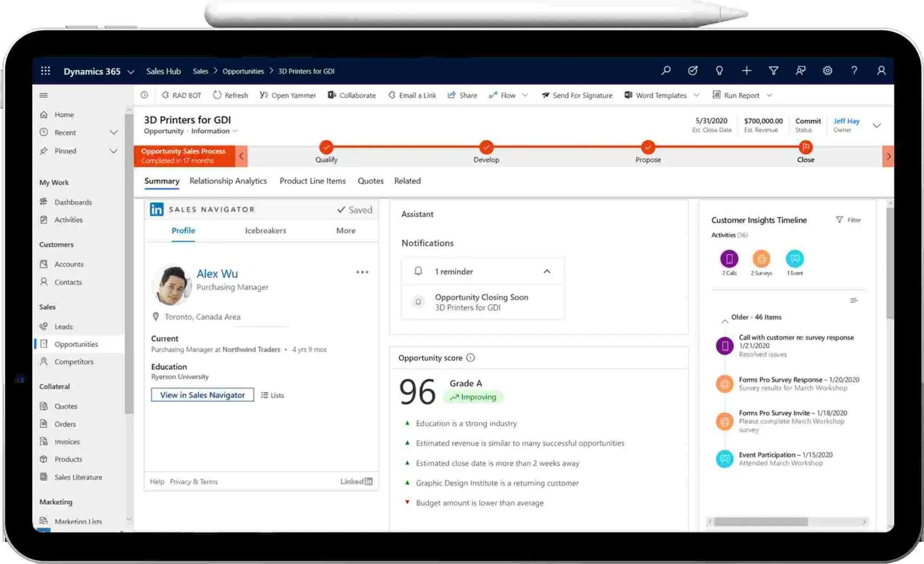Open the relationship assistant people icon in top bar

coord(800,70)
